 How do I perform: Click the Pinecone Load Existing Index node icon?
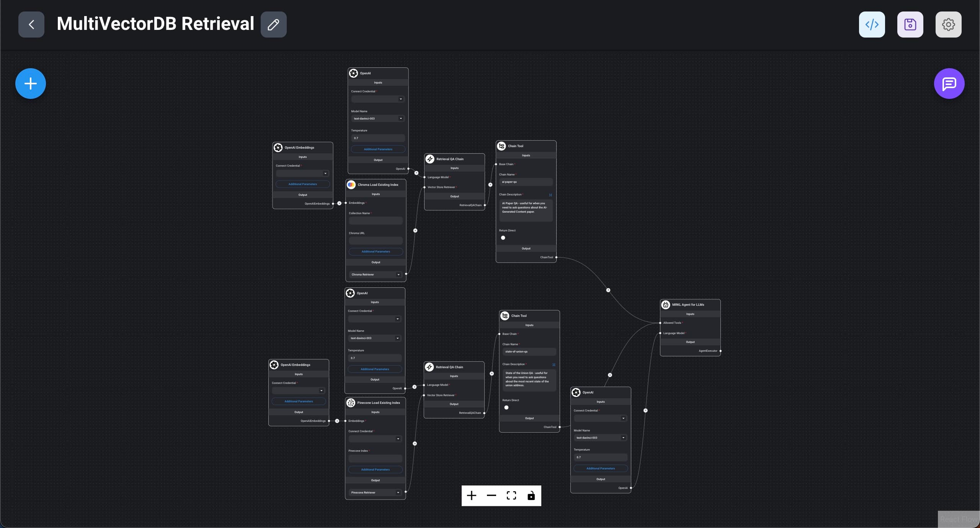pos(351,403)
